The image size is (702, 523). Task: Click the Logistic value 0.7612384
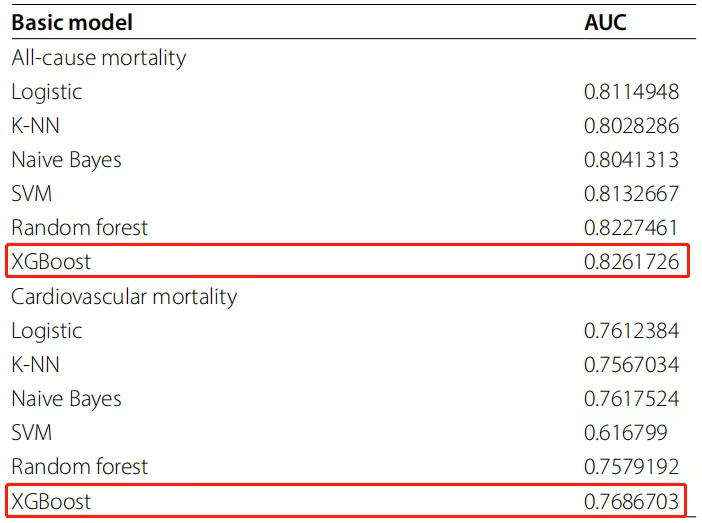tap(632, 331)
